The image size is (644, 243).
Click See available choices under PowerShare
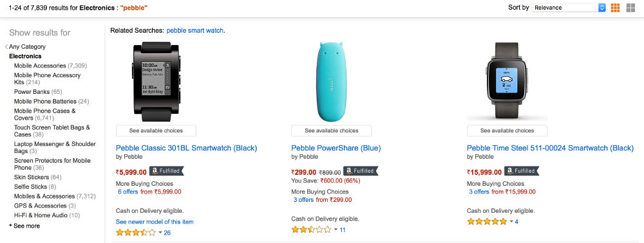[332, 130]
